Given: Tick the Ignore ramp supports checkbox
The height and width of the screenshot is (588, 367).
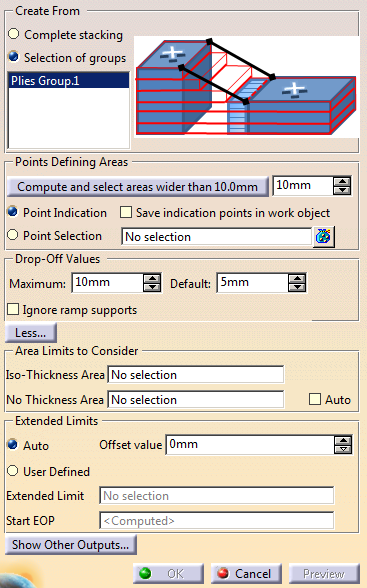Looking at the screenshot, I should tap(13, 309).
